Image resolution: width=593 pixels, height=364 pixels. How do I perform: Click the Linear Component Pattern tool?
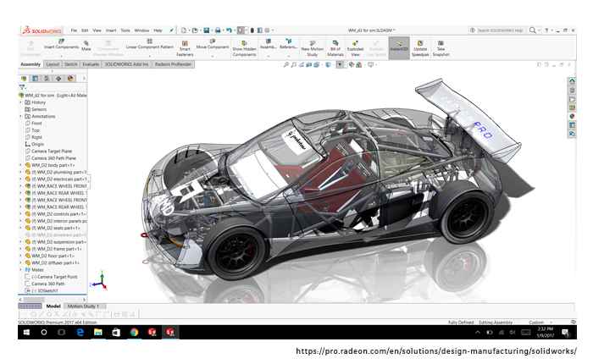pos(150,44)
